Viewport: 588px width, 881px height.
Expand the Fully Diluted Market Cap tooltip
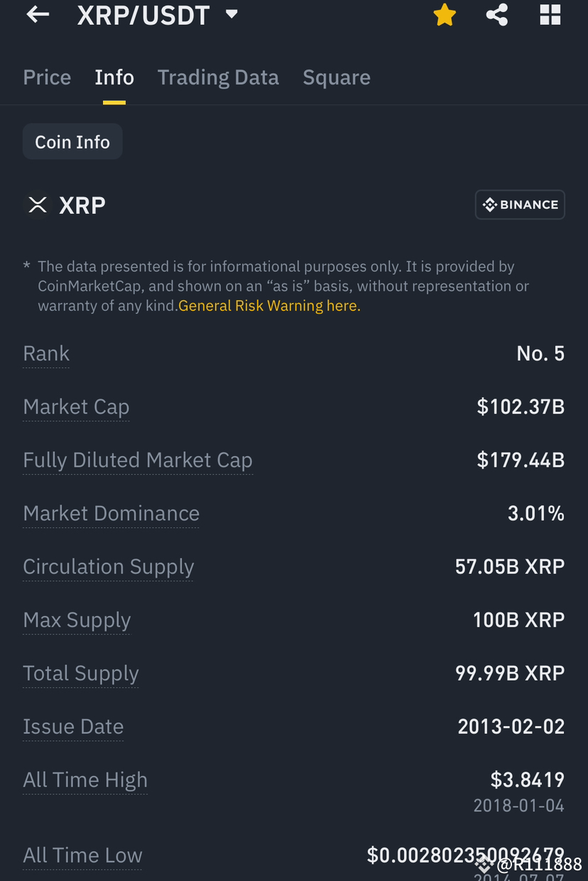tap(138, 460)
